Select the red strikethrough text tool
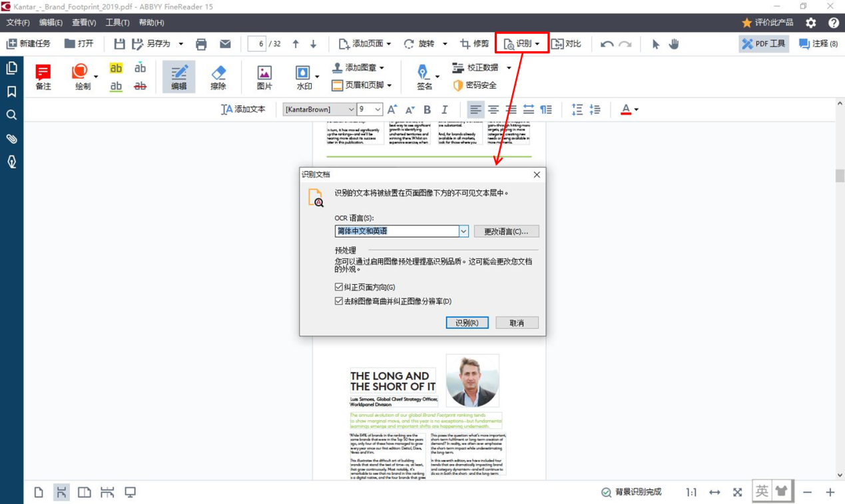This screenshot has width=845, height=504. (140, 86)
